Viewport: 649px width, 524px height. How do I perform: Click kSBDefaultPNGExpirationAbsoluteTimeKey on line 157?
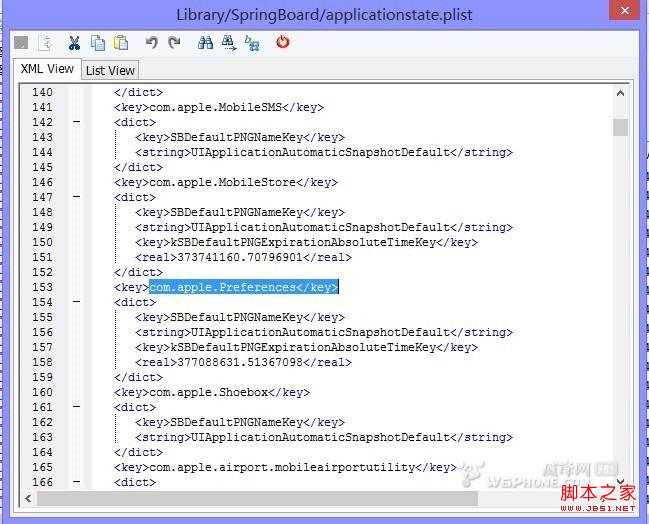(x=303, y=347)
